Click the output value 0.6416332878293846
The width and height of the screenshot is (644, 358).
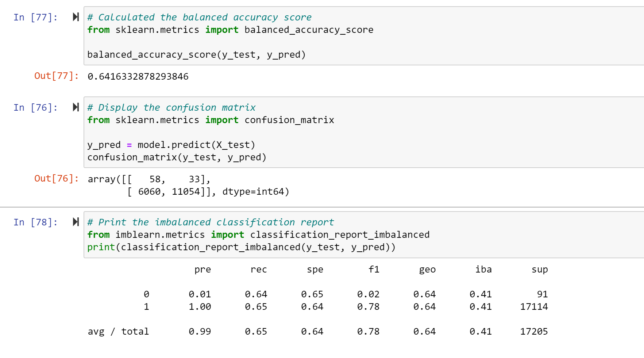(138, 77)
